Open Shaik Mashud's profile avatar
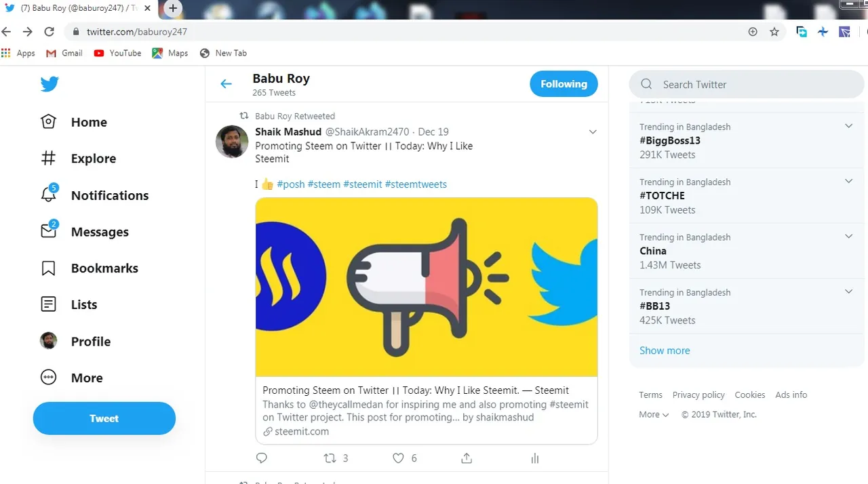This screenshot has height=484, width=868. [x=232, y=142]
